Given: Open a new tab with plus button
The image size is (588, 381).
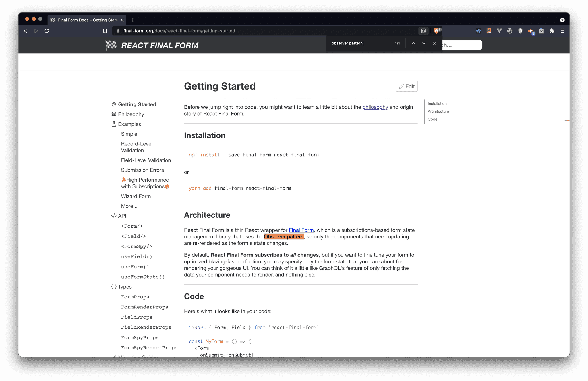Looking at the screenshot, I should [133, 20].
